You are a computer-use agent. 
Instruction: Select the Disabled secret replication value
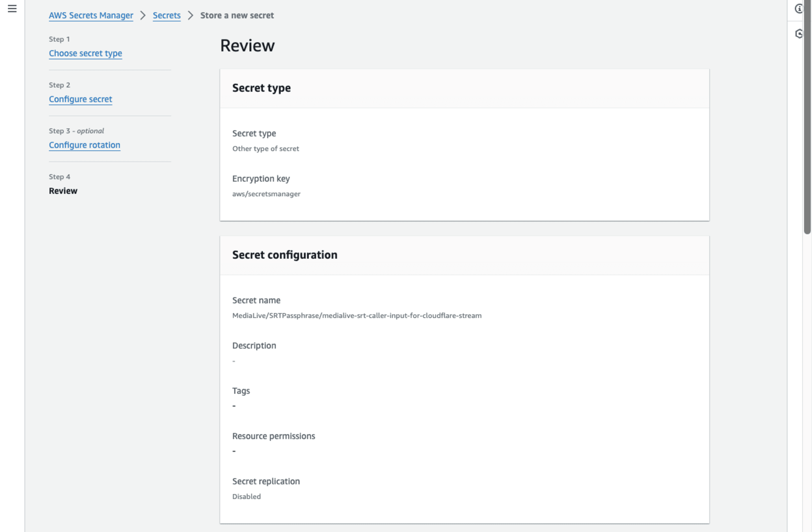coord(246,496)
